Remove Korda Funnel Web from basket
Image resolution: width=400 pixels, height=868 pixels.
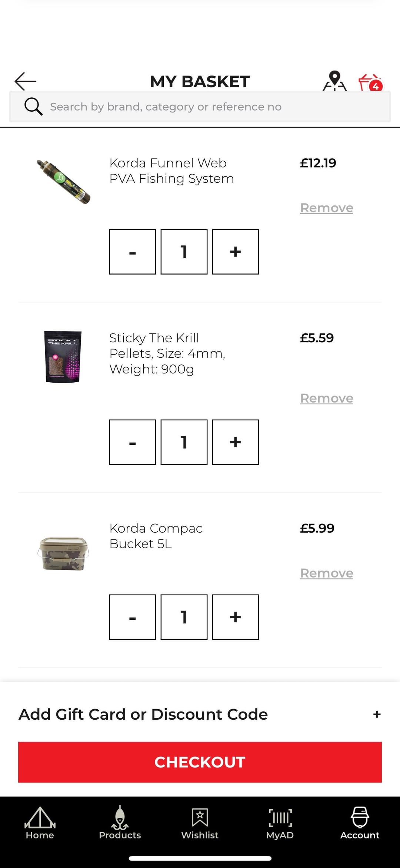coord(326,208)
